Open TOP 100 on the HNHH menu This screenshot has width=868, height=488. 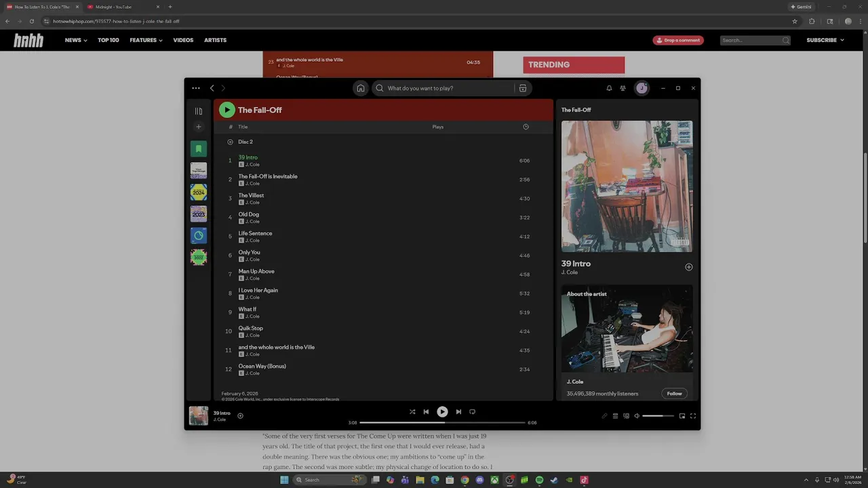(x=108, y=40)
